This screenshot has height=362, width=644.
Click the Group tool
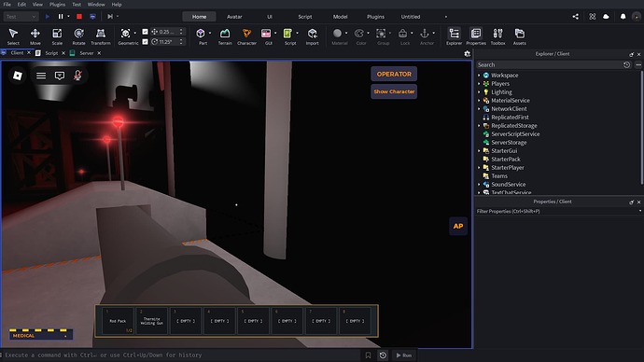click(x=382, y=36)
